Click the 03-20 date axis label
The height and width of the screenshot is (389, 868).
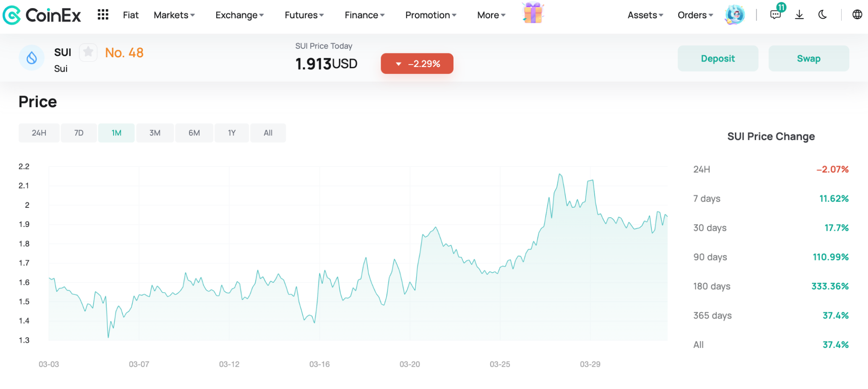(410, 364)
